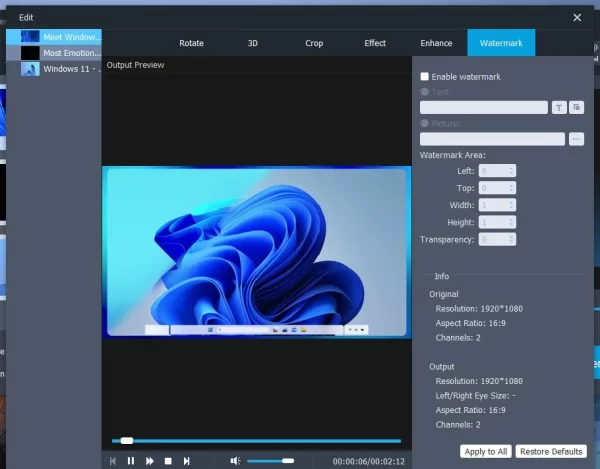Click the watermark text input field

[x=484, y=107]
